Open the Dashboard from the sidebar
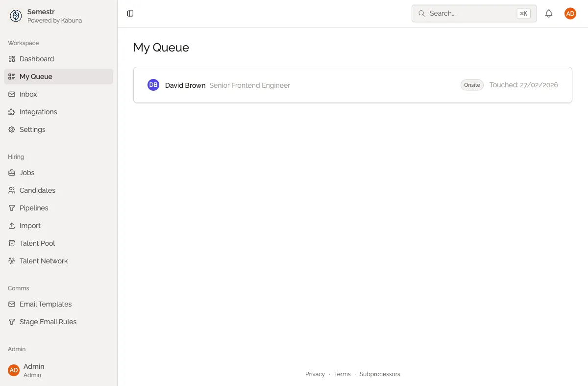588x386 pixels. [x=36, y=59]
